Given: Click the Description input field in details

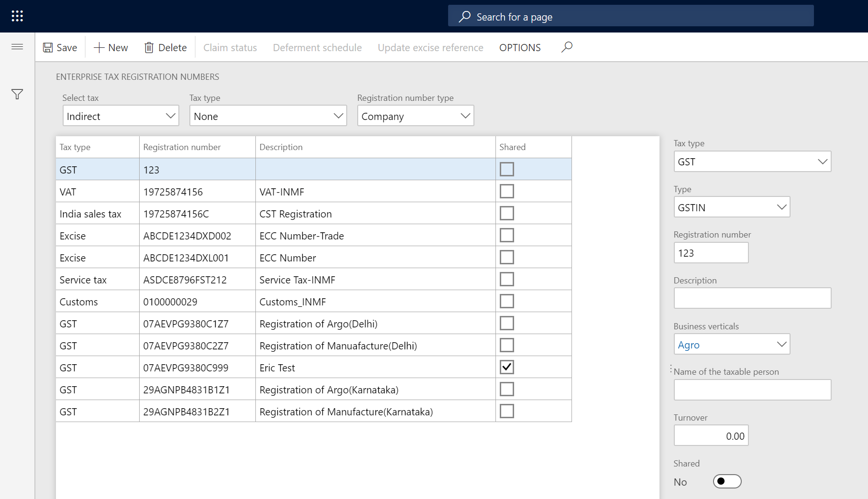Looking at the screenshot, I should coord(752,298).
